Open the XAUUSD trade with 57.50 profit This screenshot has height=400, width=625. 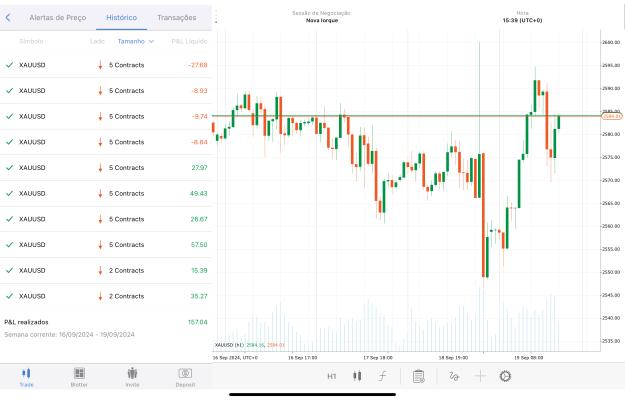(x=106, y=245)
